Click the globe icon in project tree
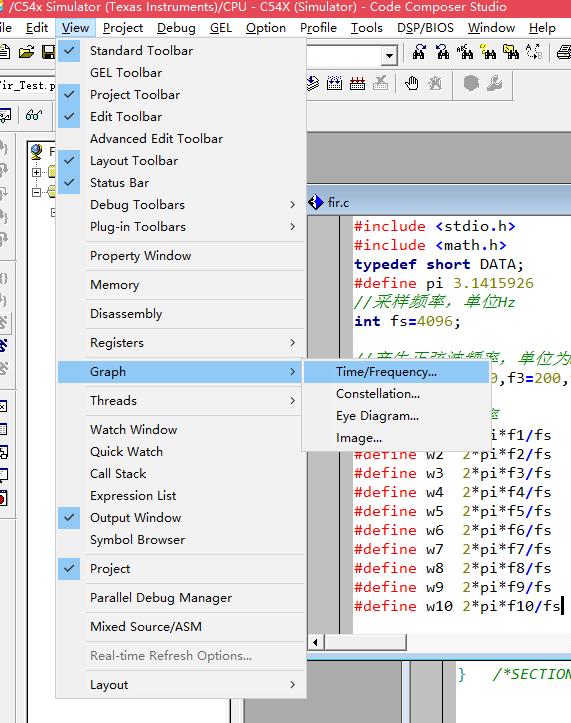This screenshot has height=723, width=571. tap(36, 151)
